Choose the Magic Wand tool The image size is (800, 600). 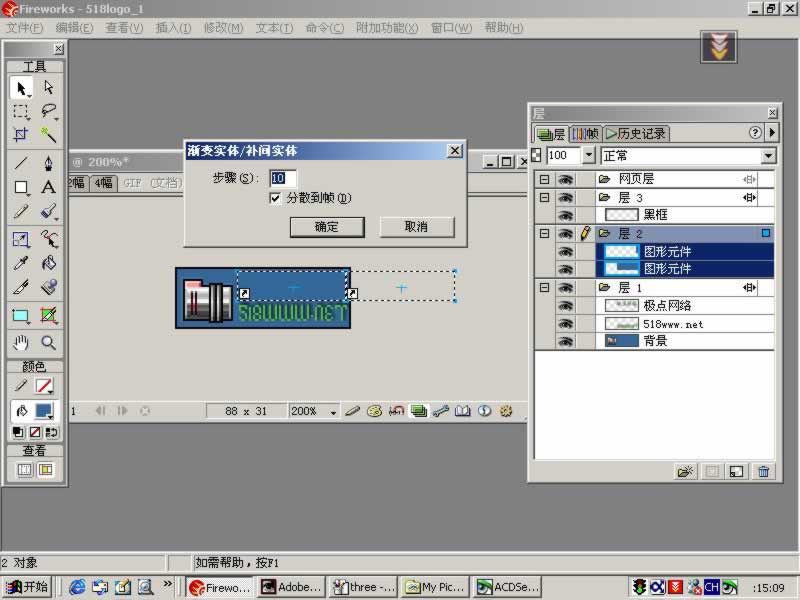tap(48, 136)
